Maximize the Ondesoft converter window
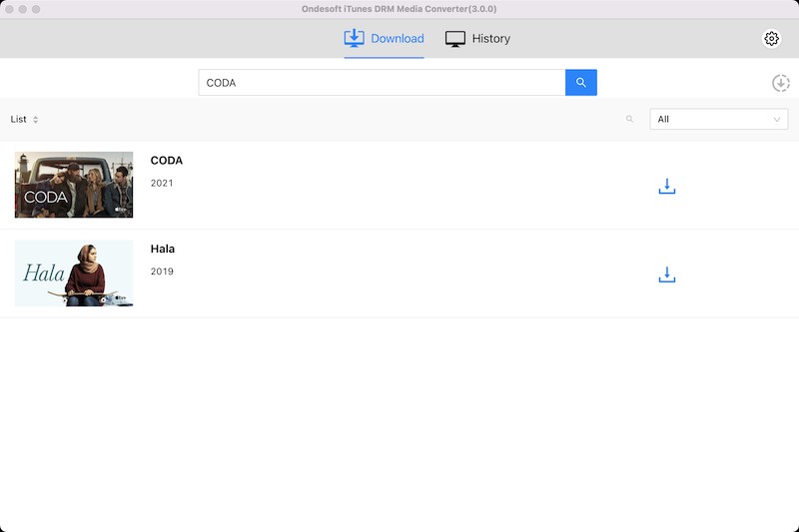Viewport: 799px width, 532px height. click(36, 9)
